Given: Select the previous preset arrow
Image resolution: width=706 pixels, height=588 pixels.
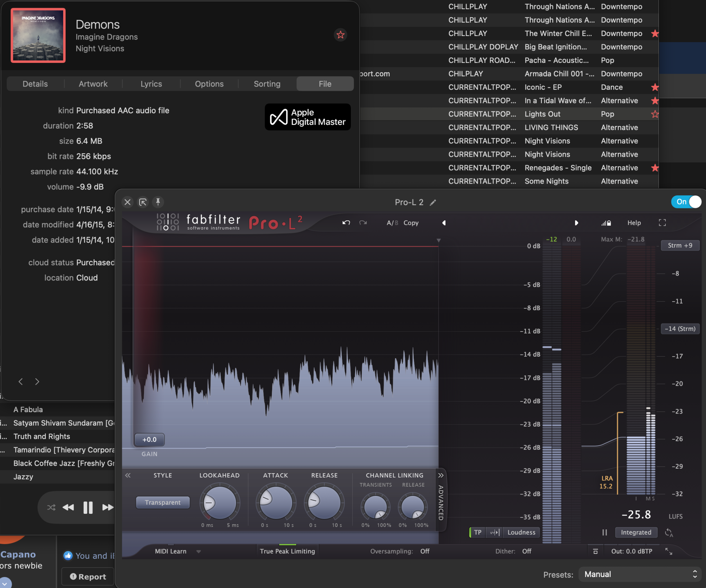Looking at the screenshot, I should pyautogui.click(x=444, y=223).
